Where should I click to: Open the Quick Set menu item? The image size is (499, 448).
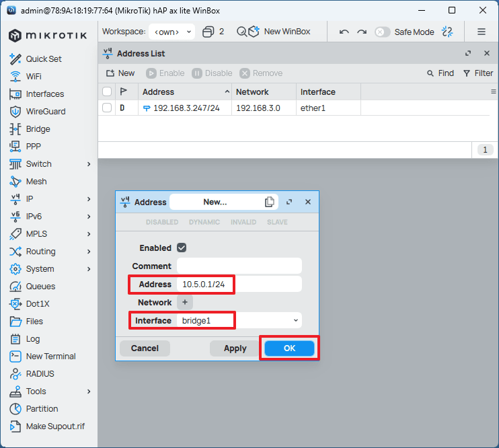pos(44,59)
